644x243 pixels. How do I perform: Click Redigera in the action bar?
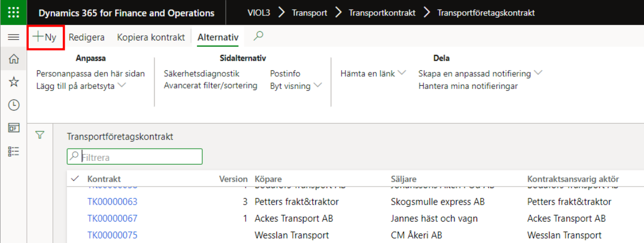click(x=86, y=38)
